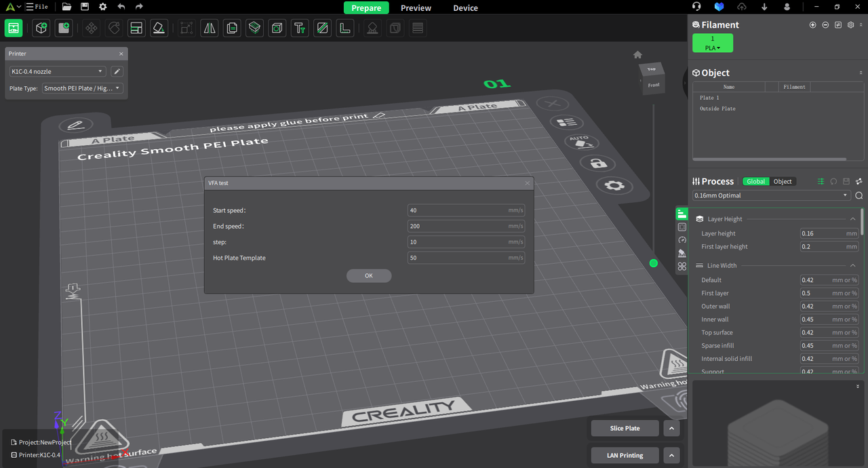
Task: Select the Clone/copy objects tool
Action: click(x=232, y=28)
